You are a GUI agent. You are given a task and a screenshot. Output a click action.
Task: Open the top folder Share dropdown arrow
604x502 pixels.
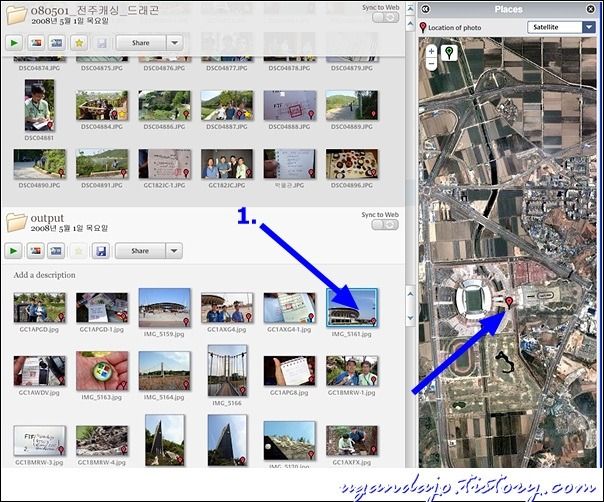point(174,43)
